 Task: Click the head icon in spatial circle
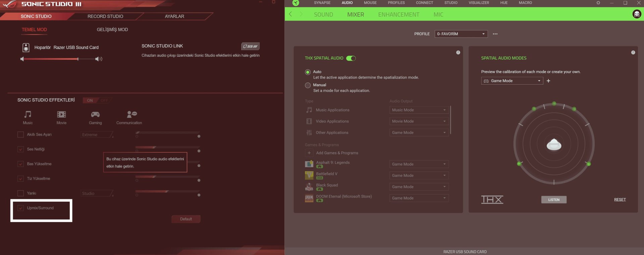click(554, 144)
